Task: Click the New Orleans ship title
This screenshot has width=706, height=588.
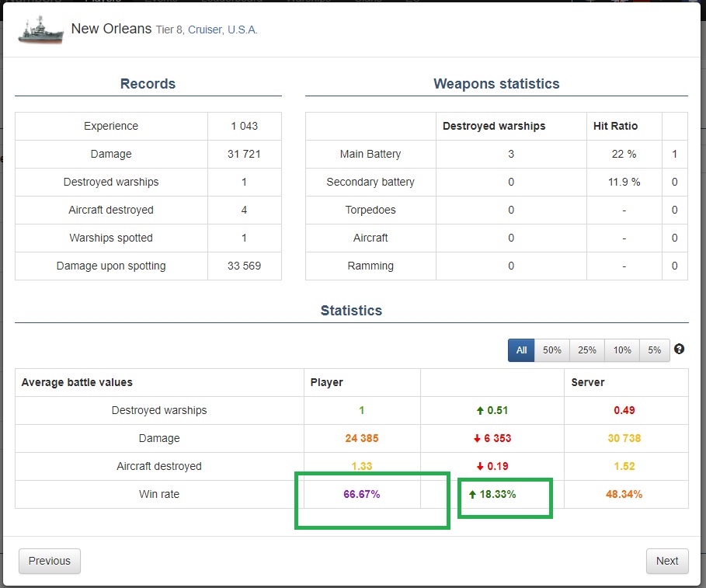Action: [111, 29]
